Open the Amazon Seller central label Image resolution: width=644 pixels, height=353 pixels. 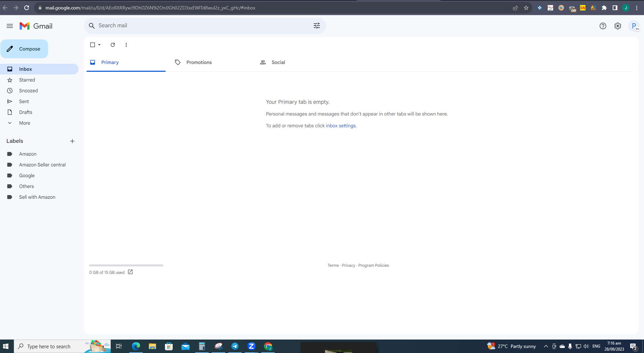(x=39, y=165)
